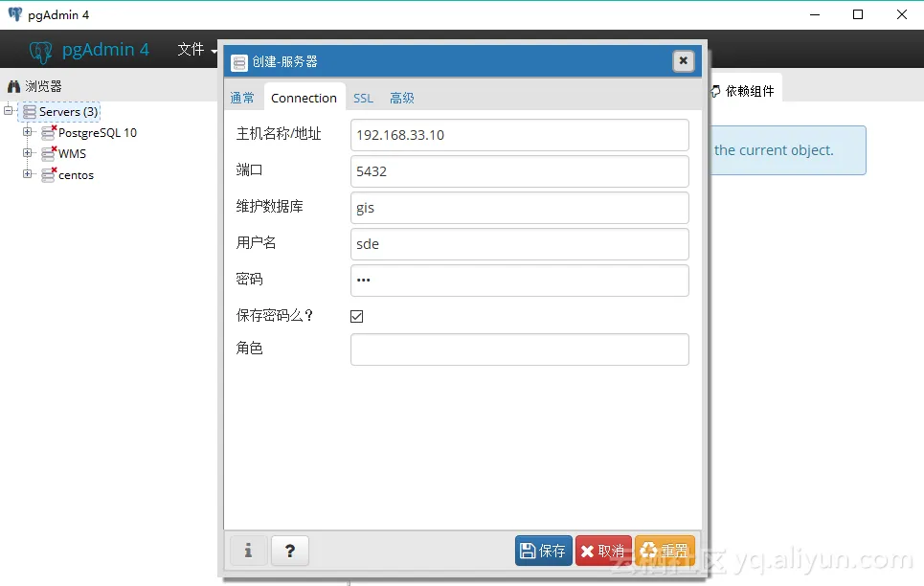Switch to the 依赖组件 panel tab
This screenshot has height=586, width=924.
[x=744, y=91]
